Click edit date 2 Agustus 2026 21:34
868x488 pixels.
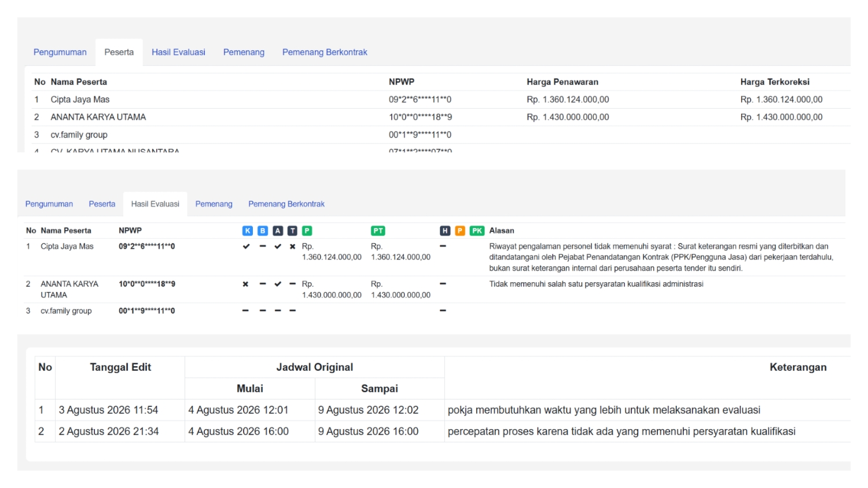[x=109, y=431]
